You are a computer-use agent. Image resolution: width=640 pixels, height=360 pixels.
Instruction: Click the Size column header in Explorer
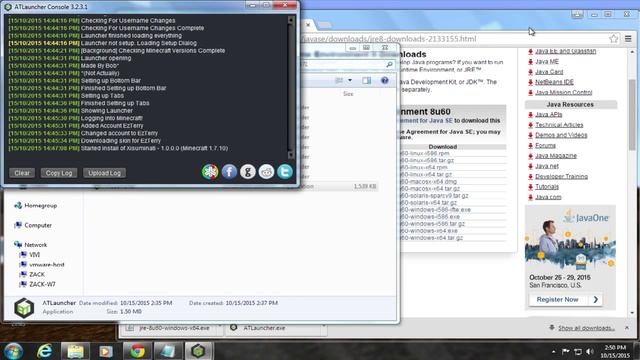coord(348,94)
